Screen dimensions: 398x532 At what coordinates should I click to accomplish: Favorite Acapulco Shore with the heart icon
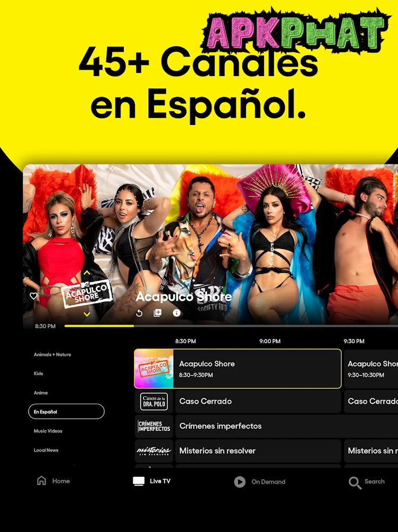pyautogui.click(x=33, y=296)
